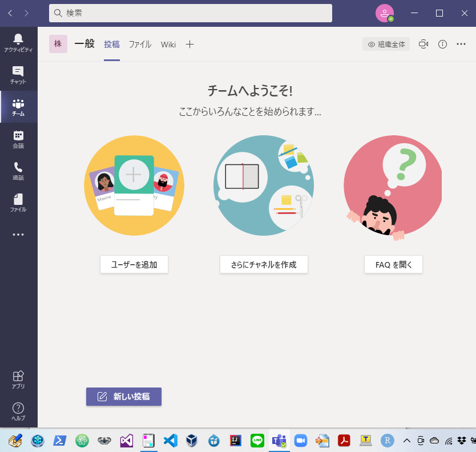476x452 pixels.
Task: Open more channel options with the ellipsis
Action: pos(461,44)
